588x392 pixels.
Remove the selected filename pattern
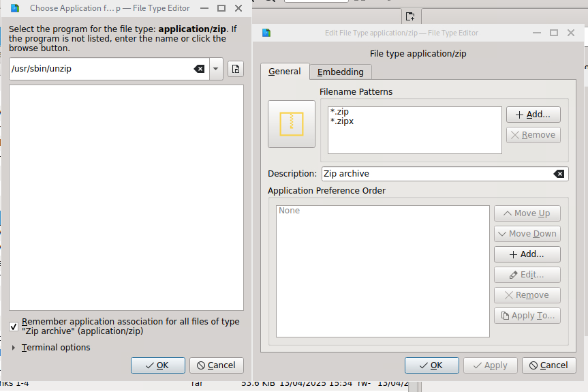(x=533, y=135)
